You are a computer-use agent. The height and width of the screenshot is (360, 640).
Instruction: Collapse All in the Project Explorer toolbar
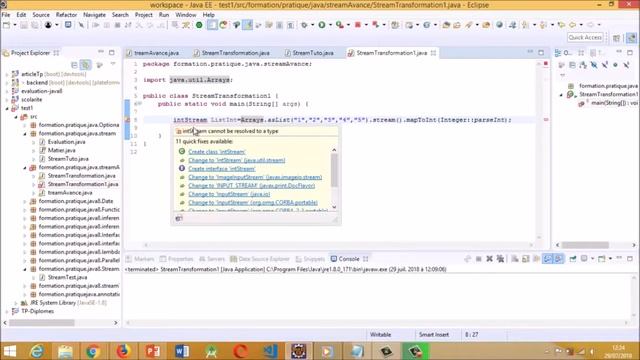tap(74, 64)
